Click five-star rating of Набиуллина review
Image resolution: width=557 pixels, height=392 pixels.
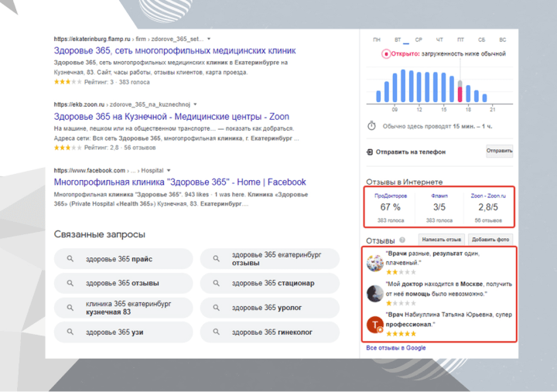(x=401, y=334)
